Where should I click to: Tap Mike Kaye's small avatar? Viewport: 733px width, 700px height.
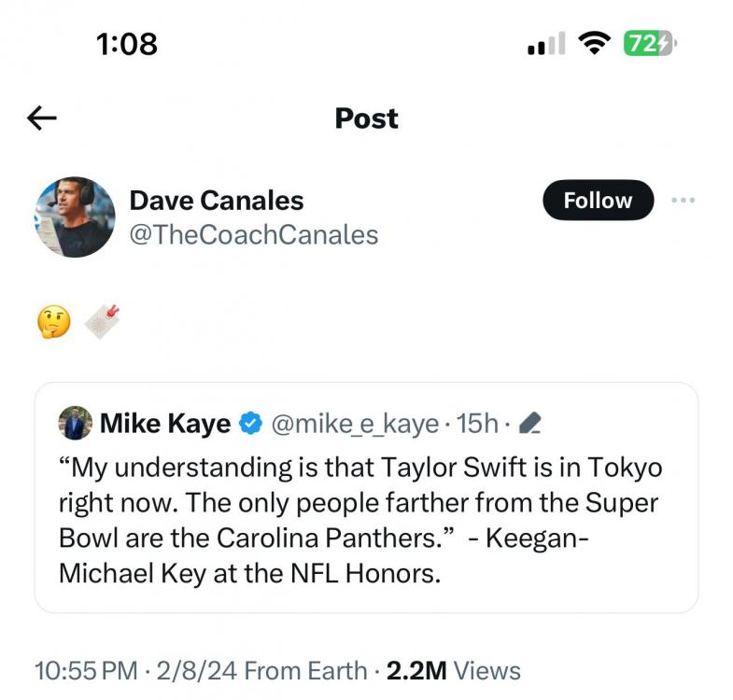click(x=75, y=423)
